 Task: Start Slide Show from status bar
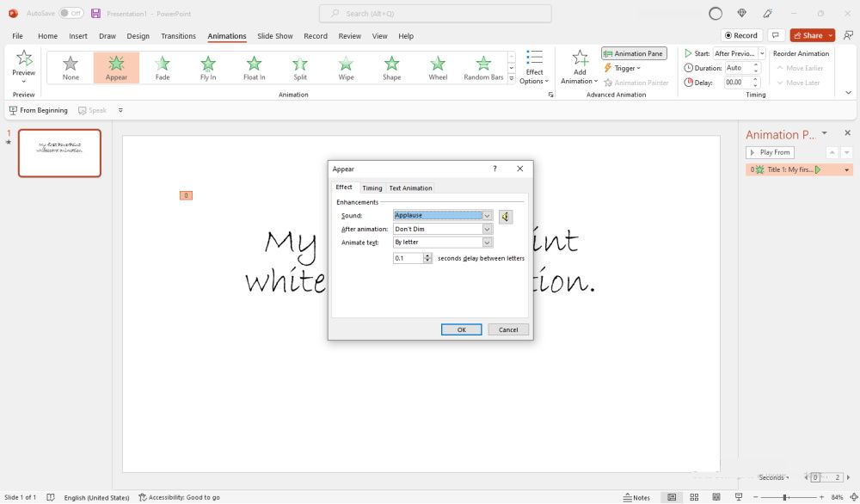739,497
